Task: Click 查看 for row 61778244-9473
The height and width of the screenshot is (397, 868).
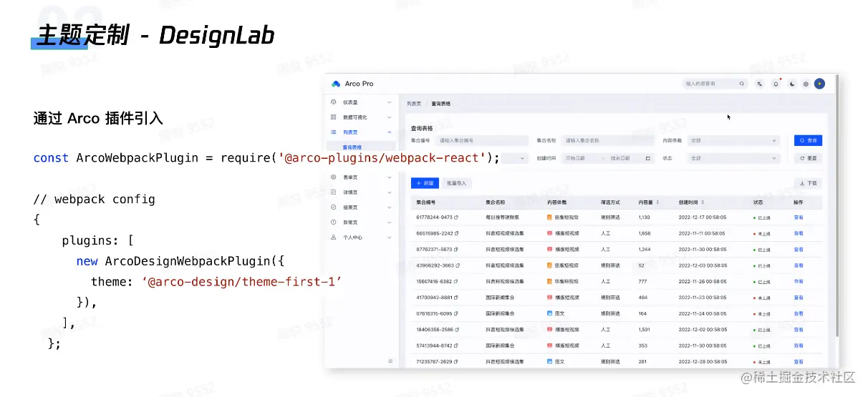Action: click(x=799, y=217)
